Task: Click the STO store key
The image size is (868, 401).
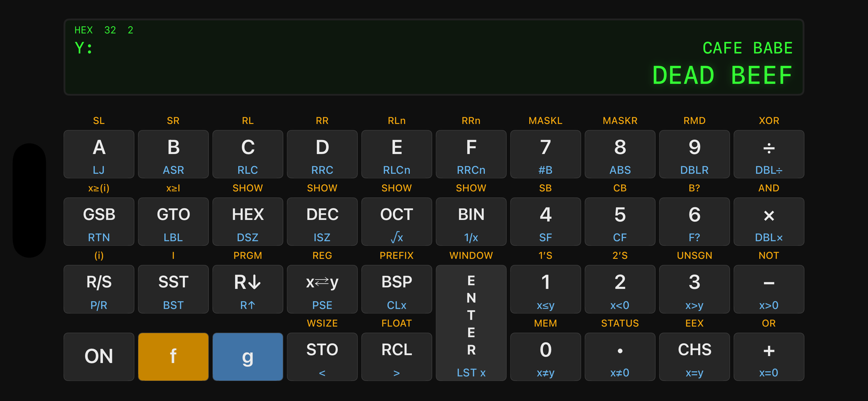Action: (x=322, y=356)
